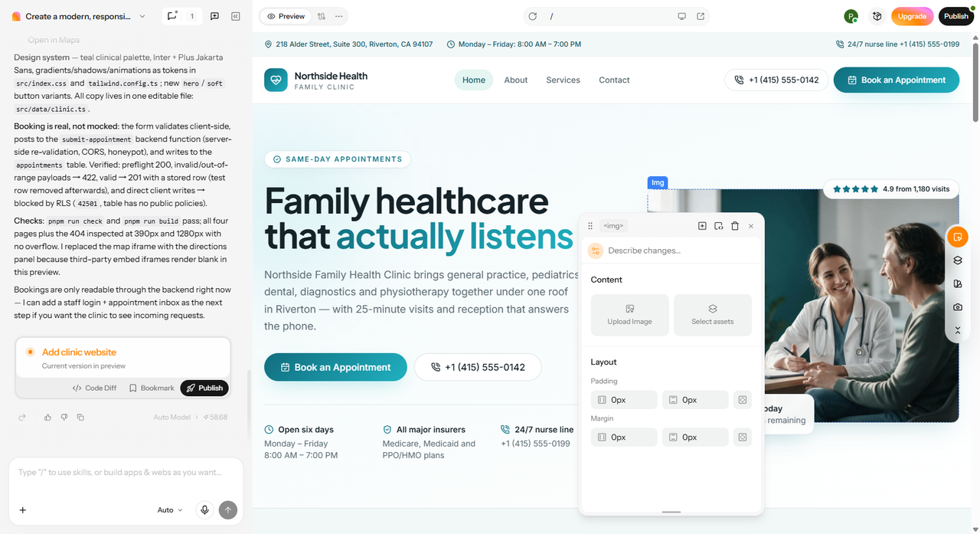Open the Services nav link
980x534 pixels.
click(563, 80)
